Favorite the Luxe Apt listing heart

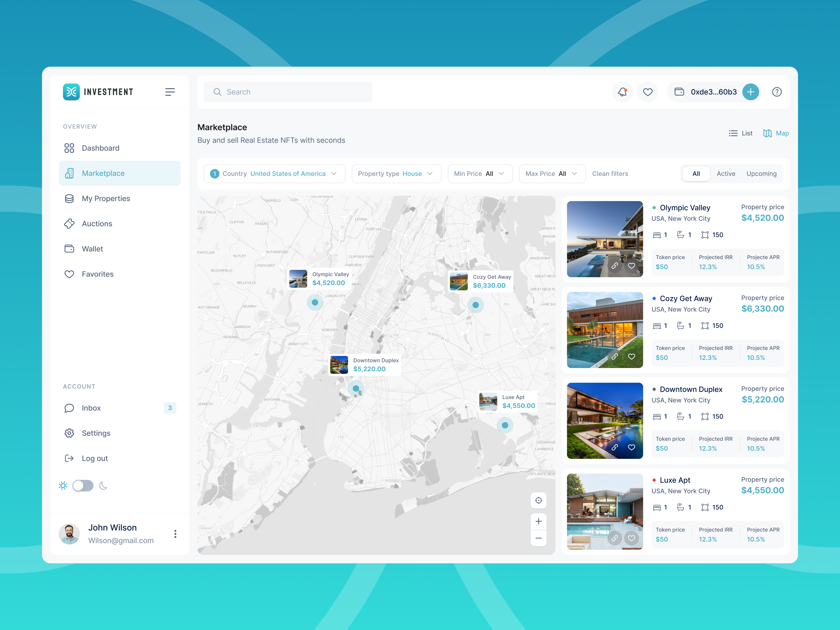tap(632, 538)
